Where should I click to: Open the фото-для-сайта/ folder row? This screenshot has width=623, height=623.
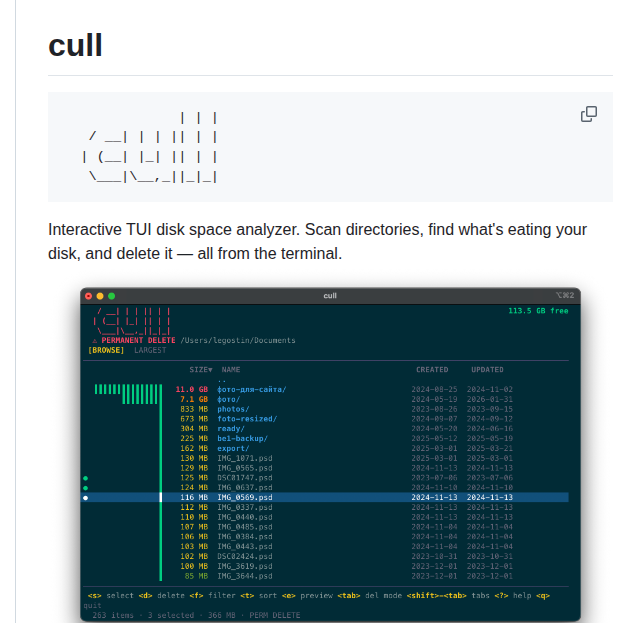252,389
